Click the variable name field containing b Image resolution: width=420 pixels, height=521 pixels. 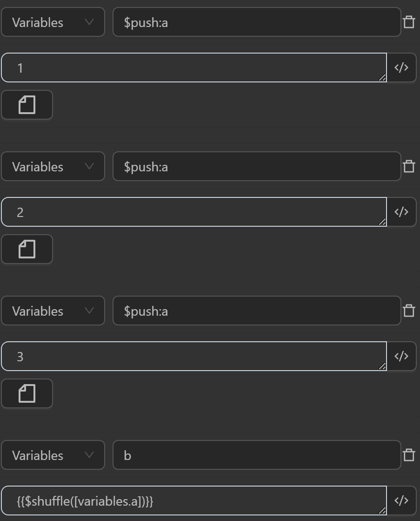256,455
